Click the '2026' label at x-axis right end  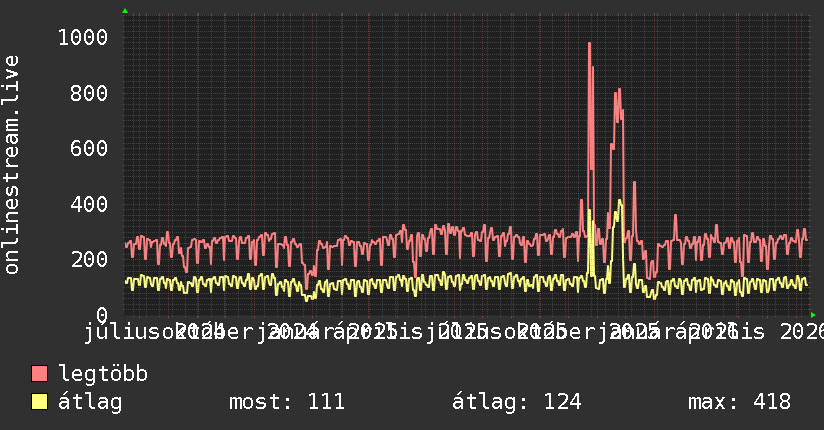pos(802,332)
